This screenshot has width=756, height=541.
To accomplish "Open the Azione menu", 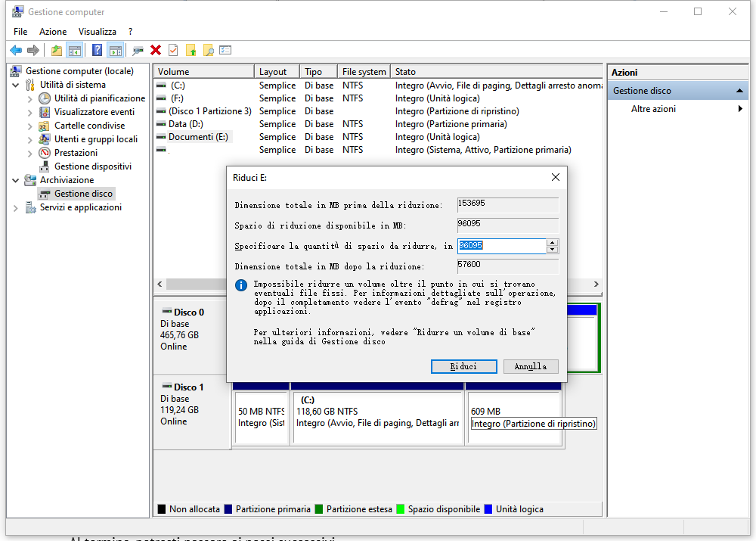I will [x=53, y=32].
